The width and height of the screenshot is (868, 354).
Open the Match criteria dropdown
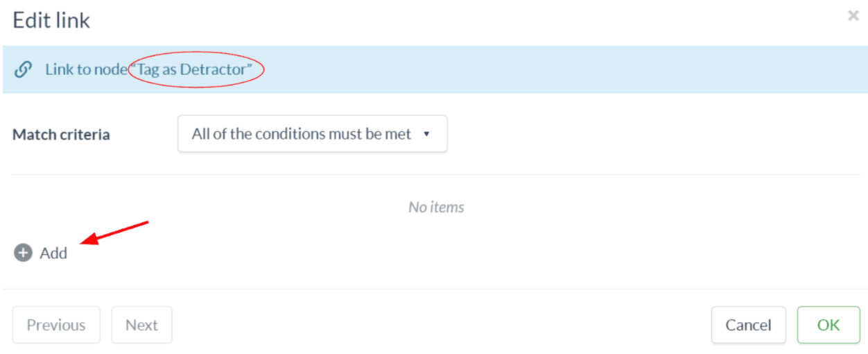[x=312, y=134]
